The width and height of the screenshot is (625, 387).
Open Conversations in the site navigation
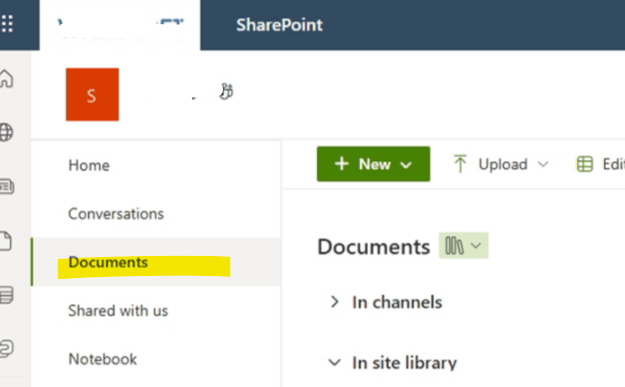(116, 214)
